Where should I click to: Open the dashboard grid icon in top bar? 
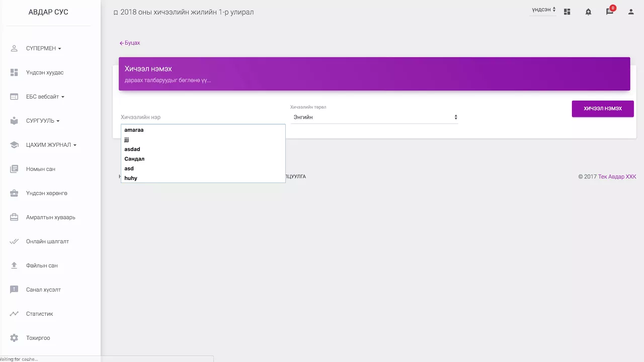(567, 12)
